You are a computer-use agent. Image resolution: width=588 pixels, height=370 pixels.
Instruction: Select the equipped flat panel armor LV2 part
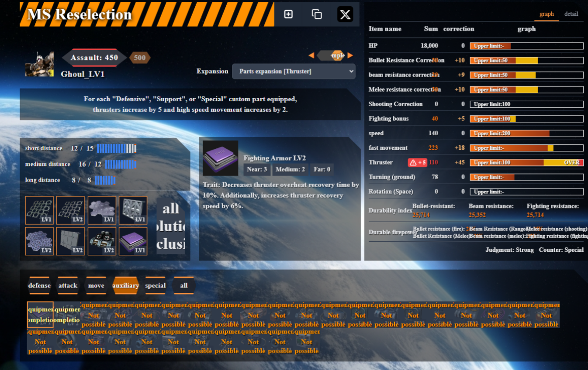(x=70, y=241)
